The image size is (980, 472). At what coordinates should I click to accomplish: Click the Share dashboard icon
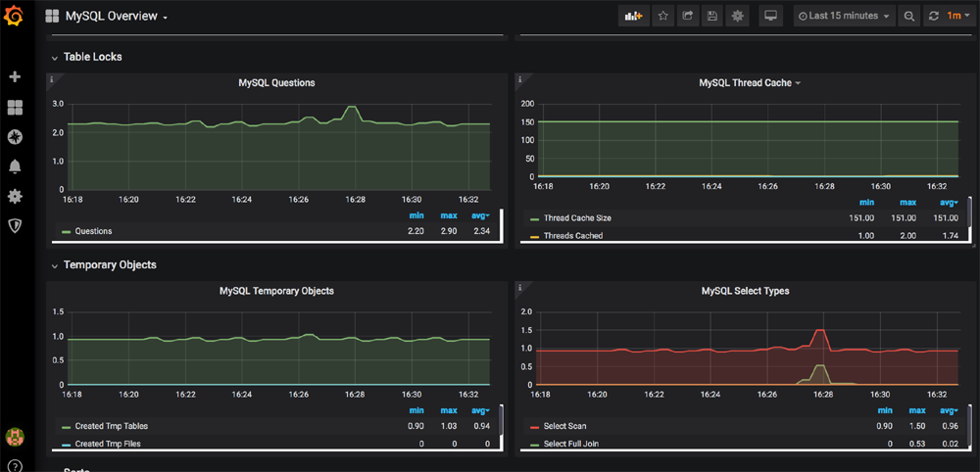[688, 16]
